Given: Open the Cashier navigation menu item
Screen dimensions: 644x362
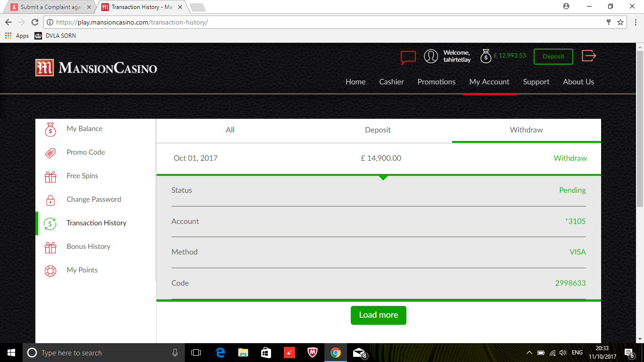Looking at the screenshot, I should 391,82.
